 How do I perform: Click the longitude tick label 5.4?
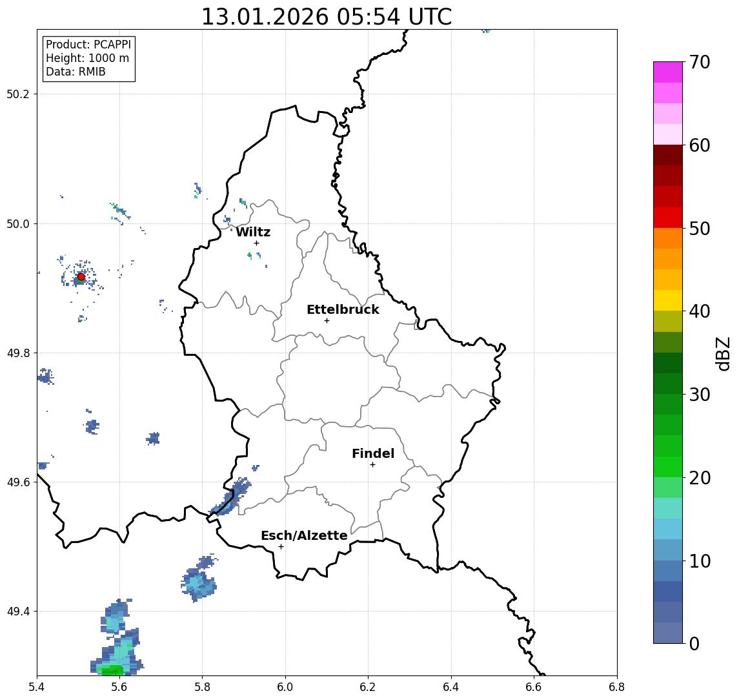[x=37, y=687]
